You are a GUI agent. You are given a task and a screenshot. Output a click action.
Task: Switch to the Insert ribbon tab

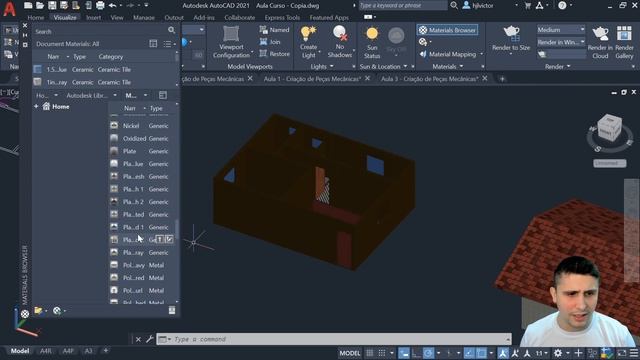pyautogui.click(x=93, y=18)
